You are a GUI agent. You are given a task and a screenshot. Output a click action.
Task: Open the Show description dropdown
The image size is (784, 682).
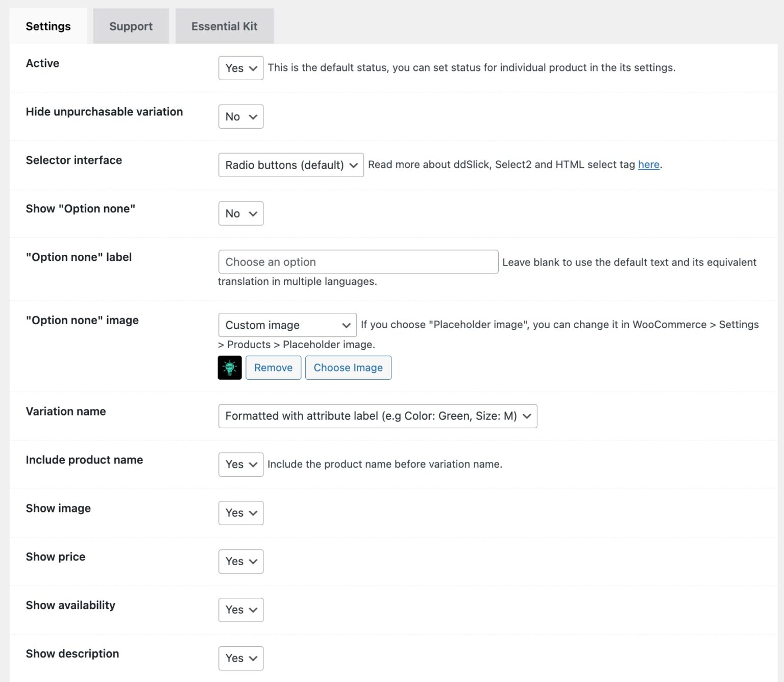(240, 658)
